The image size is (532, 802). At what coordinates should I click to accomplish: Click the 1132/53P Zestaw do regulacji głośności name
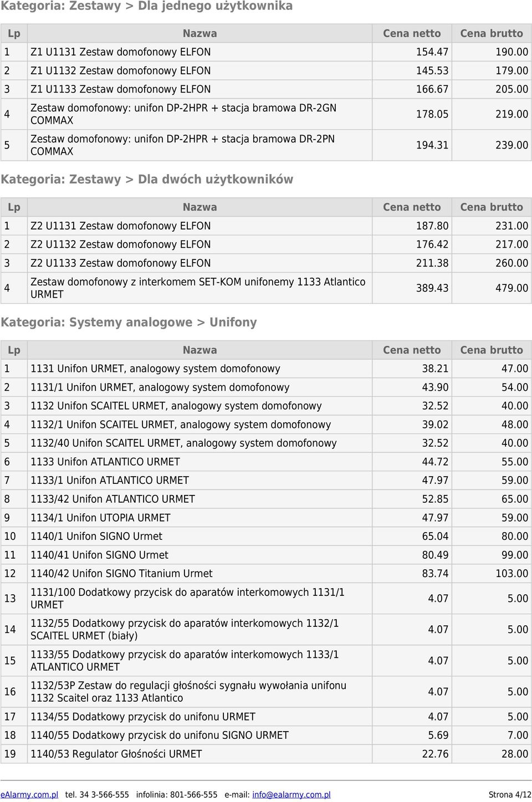click(x=188, y=692)
